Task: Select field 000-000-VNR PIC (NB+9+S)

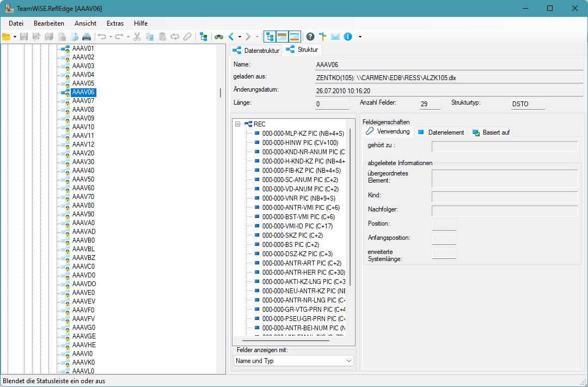Action: coord(298,198)
